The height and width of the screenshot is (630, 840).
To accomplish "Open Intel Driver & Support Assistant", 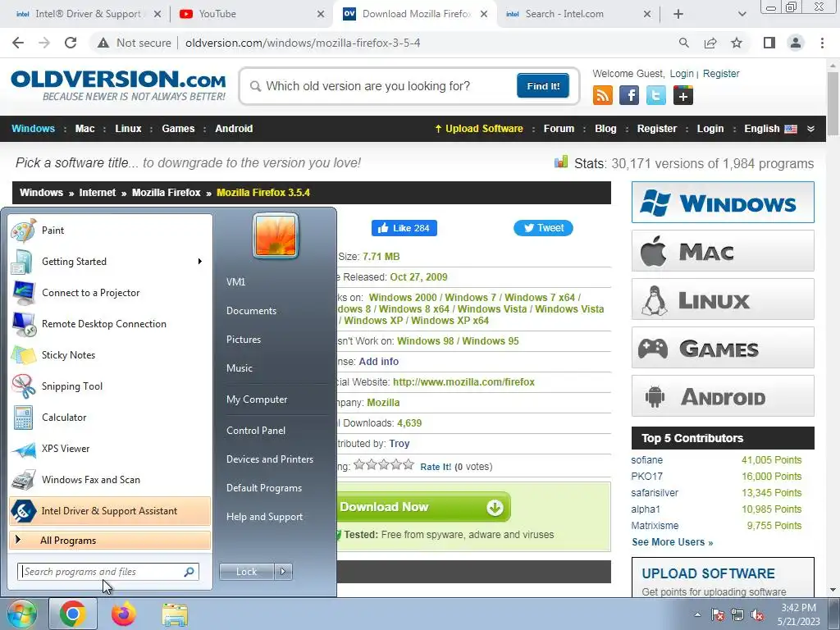I will coord(110,511).
